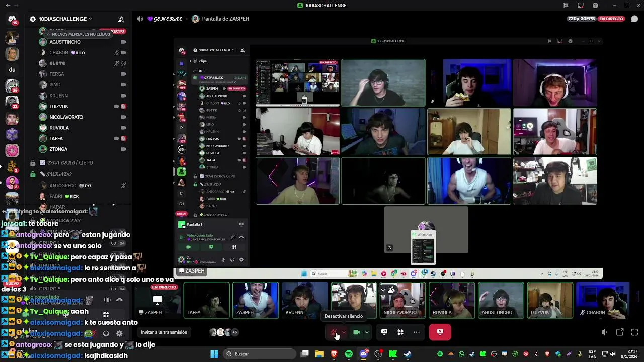Unmute microphone in call controls
The width and height of the screenshot is (644, 362).
334,332
